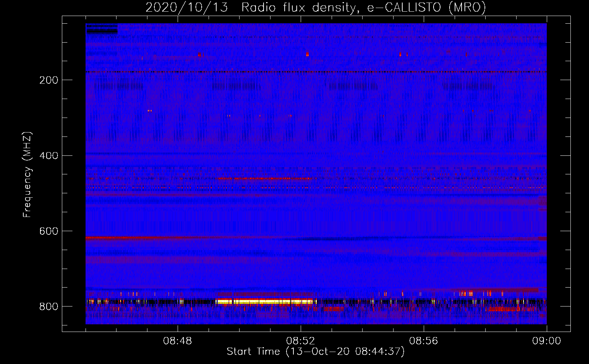Click the 600 frequency tick label
Viewport: 589px width, 364px height.
pos(49,232)
